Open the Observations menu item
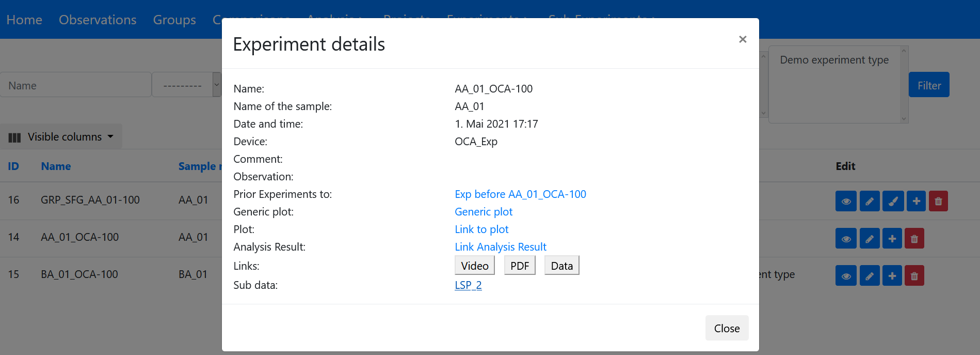 pyautogui.click(x=98, y=20)
